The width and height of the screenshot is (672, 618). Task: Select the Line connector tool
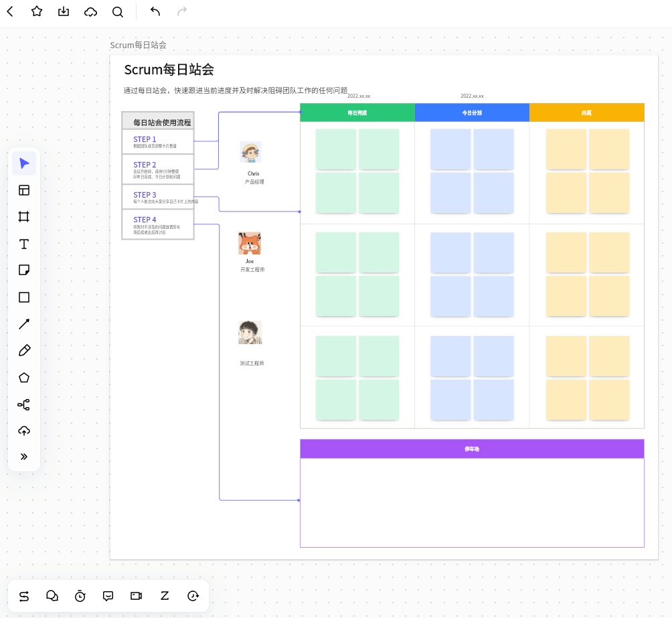click(x=24, y=324)
